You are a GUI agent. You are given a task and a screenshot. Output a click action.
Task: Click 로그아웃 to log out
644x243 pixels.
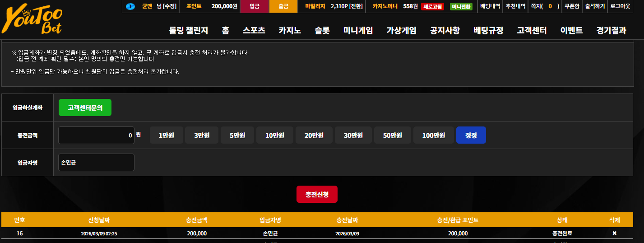(620, 6)
